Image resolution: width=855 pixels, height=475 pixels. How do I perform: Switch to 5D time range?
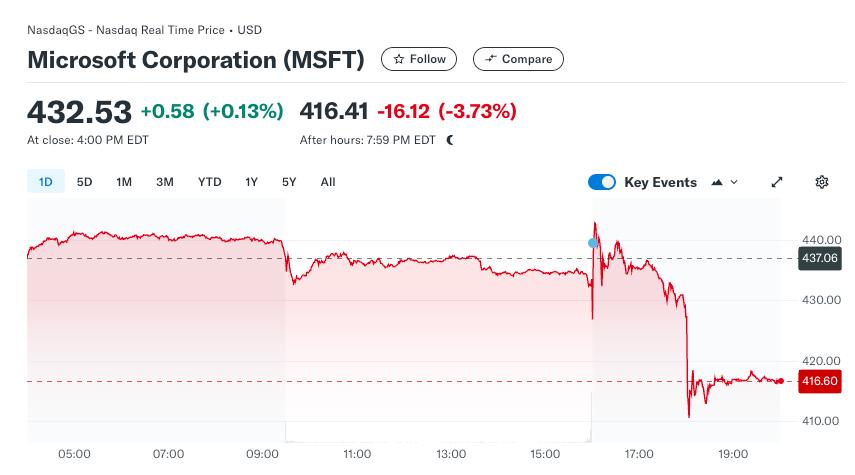[x=85, y=182]
